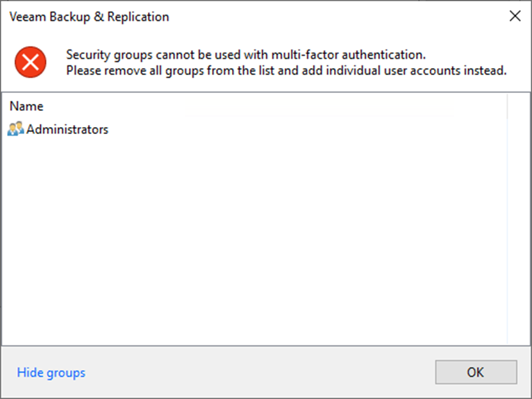
Task: Click the Hide groups link
Action: tap(51, 373)
